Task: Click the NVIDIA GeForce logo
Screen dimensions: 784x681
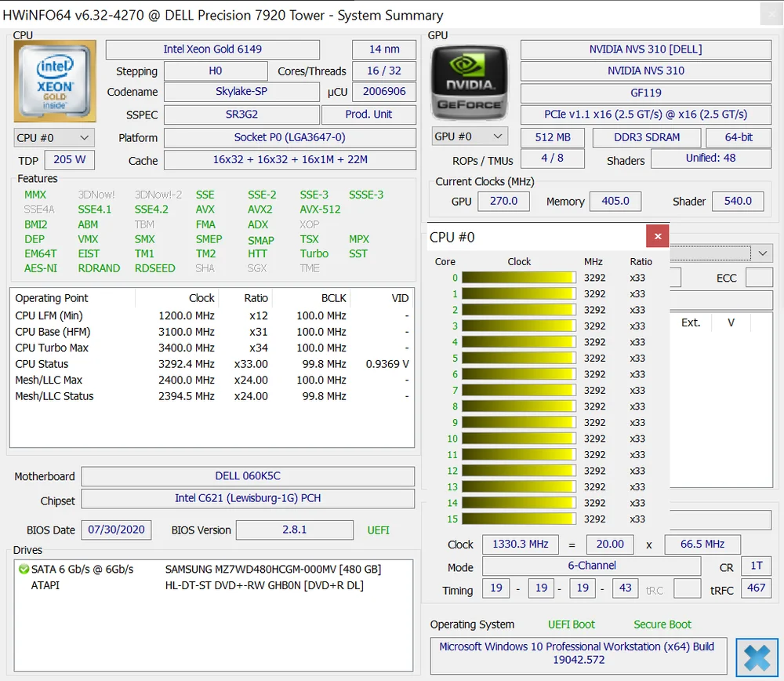Action: click(x=469, y=82)
